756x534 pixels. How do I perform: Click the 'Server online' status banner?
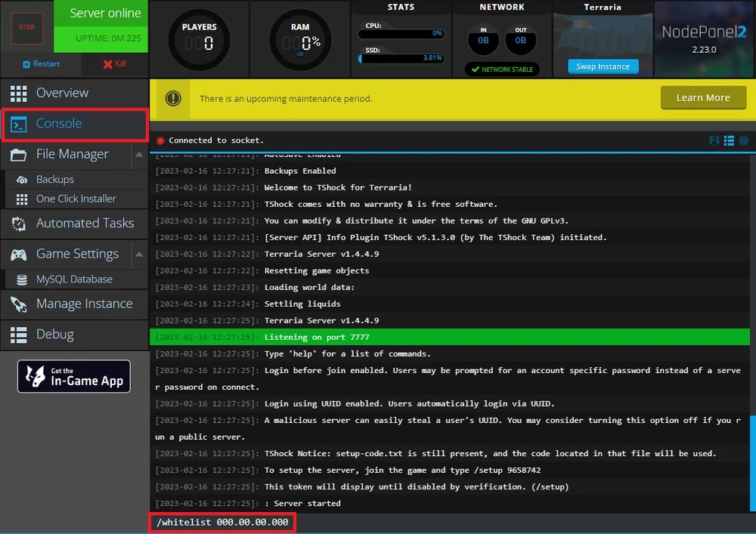(101, 14)
